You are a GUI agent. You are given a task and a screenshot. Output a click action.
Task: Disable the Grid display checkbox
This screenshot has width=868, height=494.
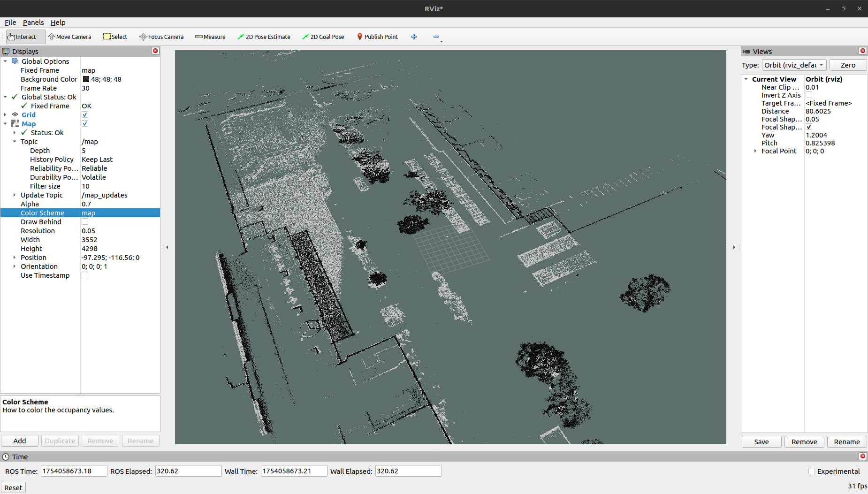(84, 114)
